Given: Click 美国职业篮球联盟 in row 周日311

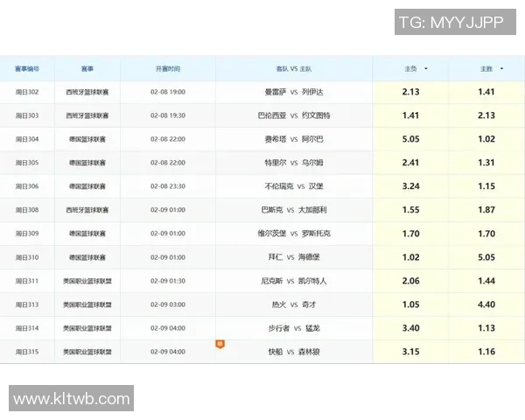Looking at the screenshot, I should (x=87, y=281).
